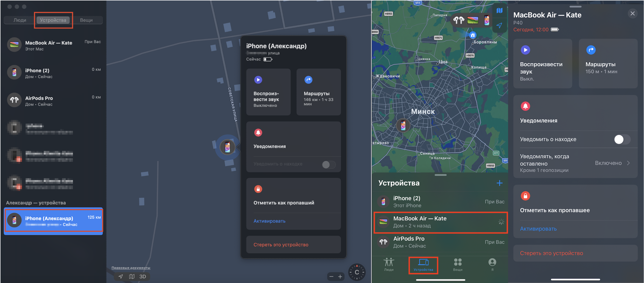
Task: Click the red bell Уведомления icon in iPhone popup
Action: pos(258,132)
